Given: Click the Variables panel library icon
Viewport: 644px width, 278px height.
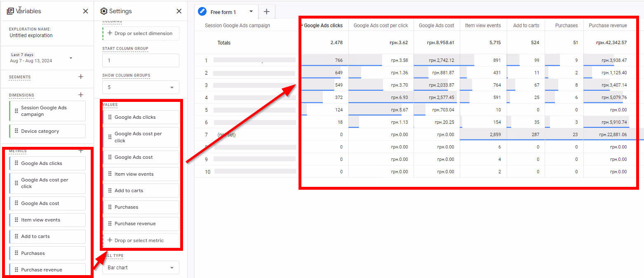Looking at the screenshot, I should [11, 11].
